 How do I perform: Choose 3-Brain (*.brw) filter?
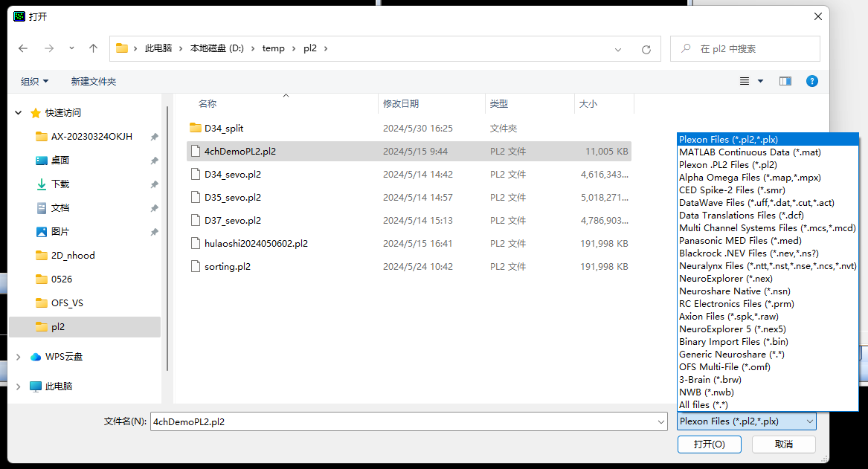pyautogui.click(x=768, y=380)
